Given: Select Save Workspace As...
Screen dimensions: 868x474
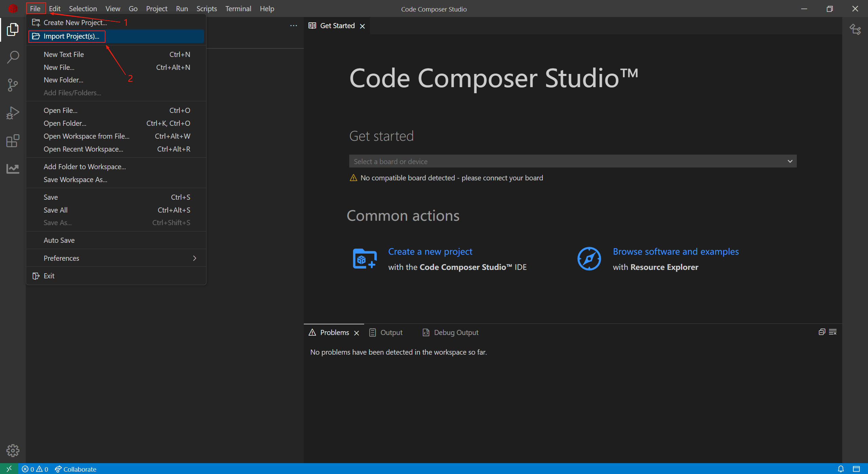Looking at the screenshot, I should [116, 180].
